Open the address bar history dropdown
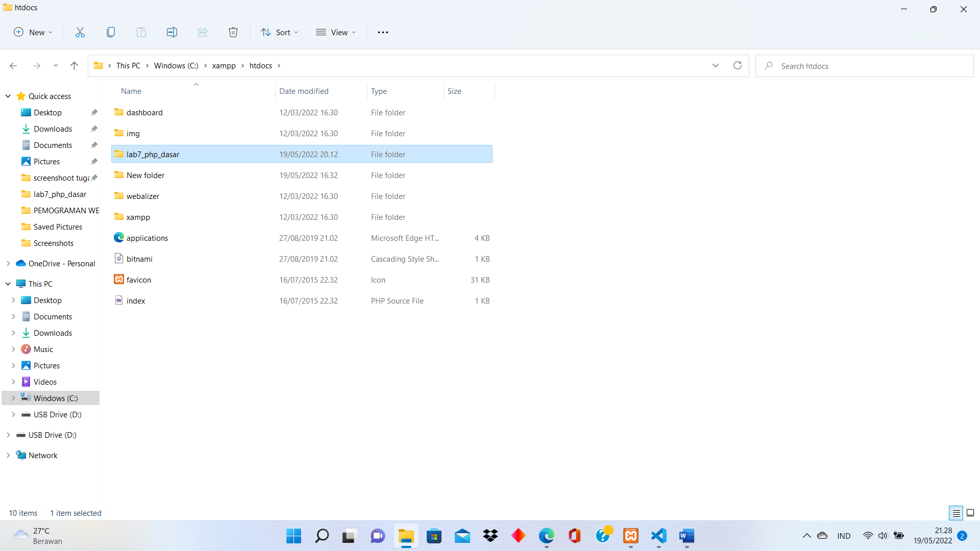 tap(716, 66)
